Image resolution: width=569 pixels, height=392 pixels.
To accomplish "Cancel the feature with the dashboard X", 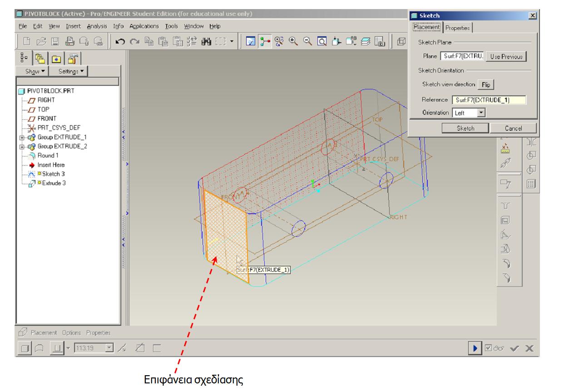I will (x=529, y=348).
